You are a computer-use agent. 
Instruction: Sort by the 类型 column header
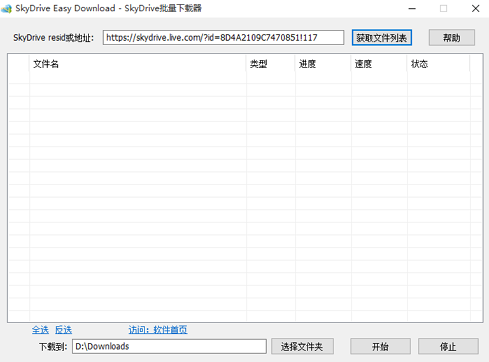pos(270,64)
